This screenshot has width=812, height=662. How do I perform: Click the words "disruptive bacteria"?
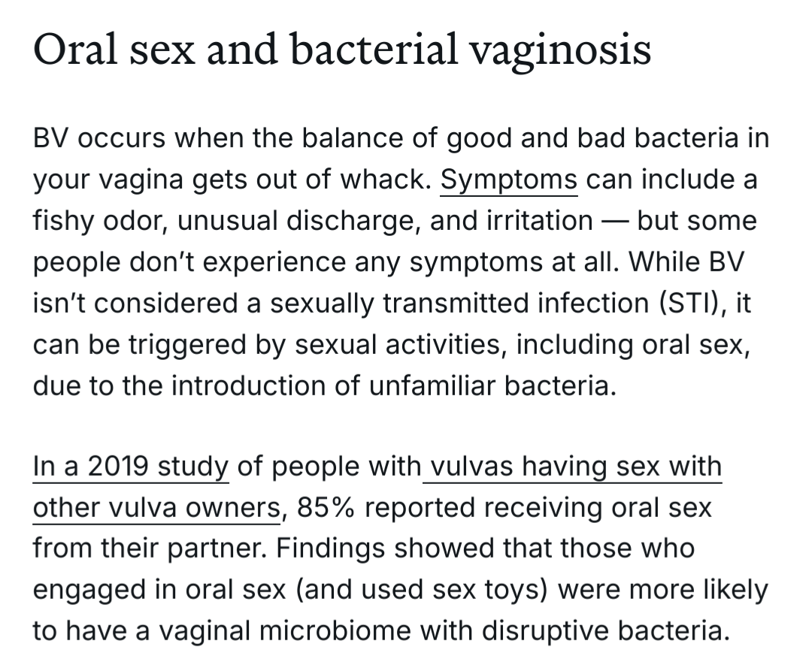point(605,631)
